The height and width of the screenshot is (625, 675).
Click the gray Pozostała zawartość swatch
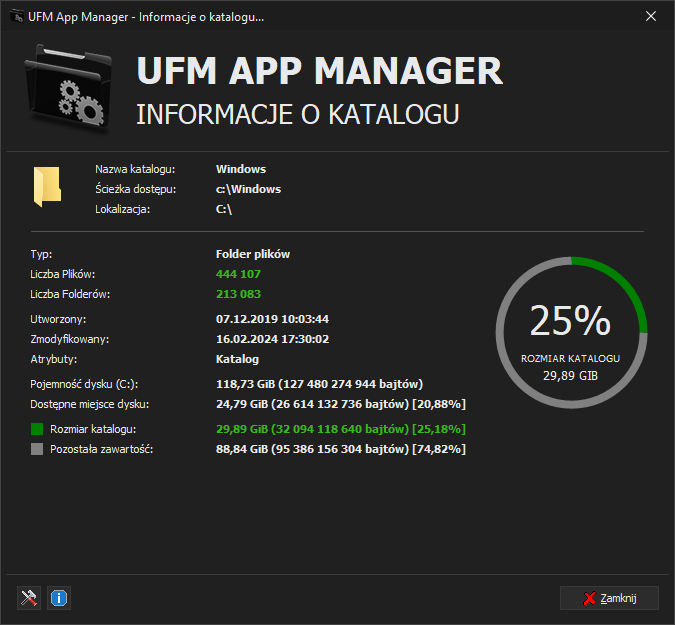pyautogui.click(x=37, y=449)
